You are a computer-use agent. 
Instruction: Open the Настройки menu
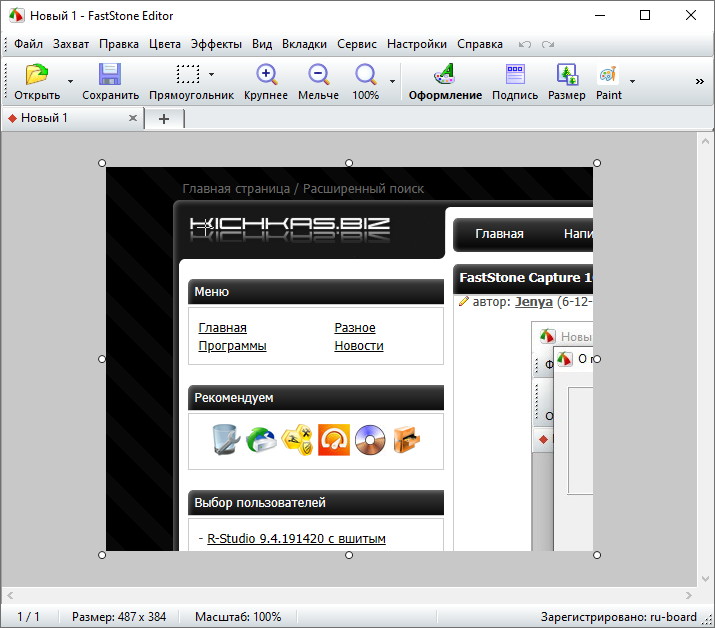(417, 44)
